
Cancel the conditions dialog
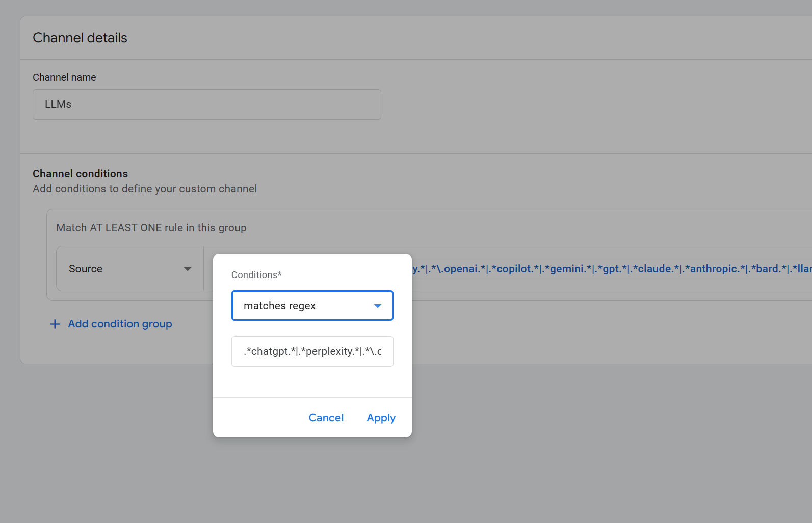[326, 418]
